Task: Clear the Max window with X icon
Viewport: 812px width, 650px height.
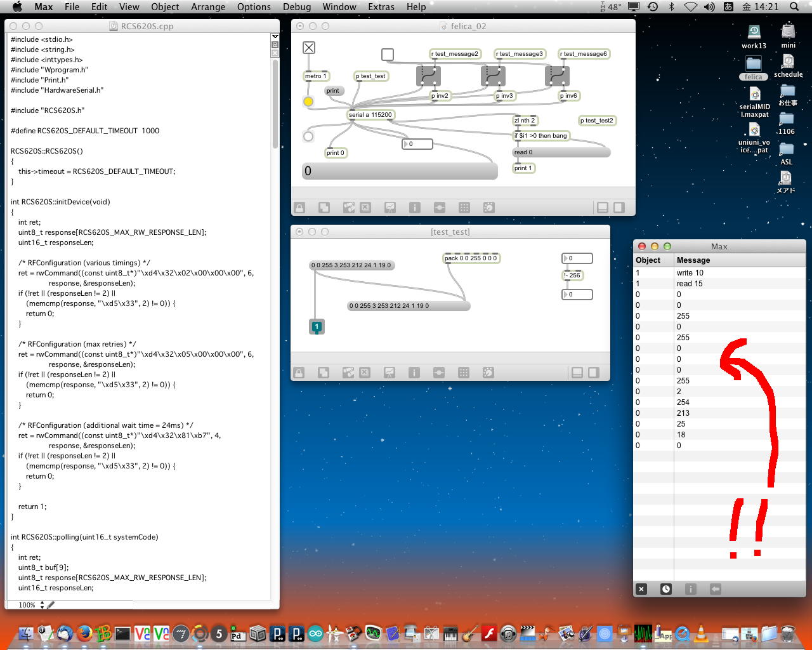Action: (x=641, y=589)
